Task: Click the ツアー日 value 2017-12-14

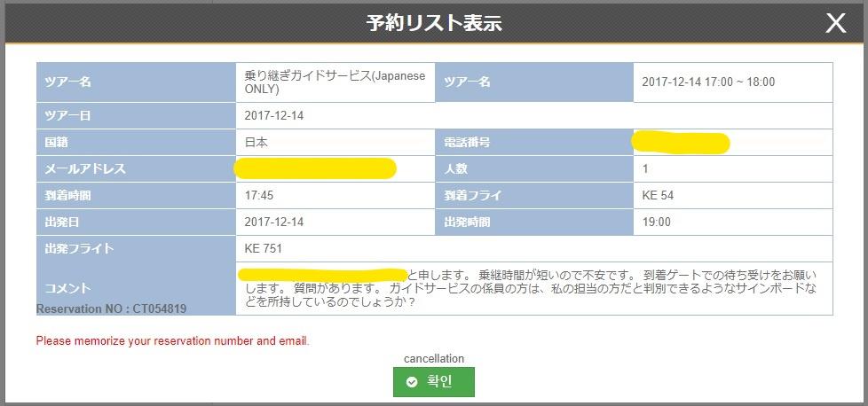Action: pyautogui.click(x=534, y=116)
